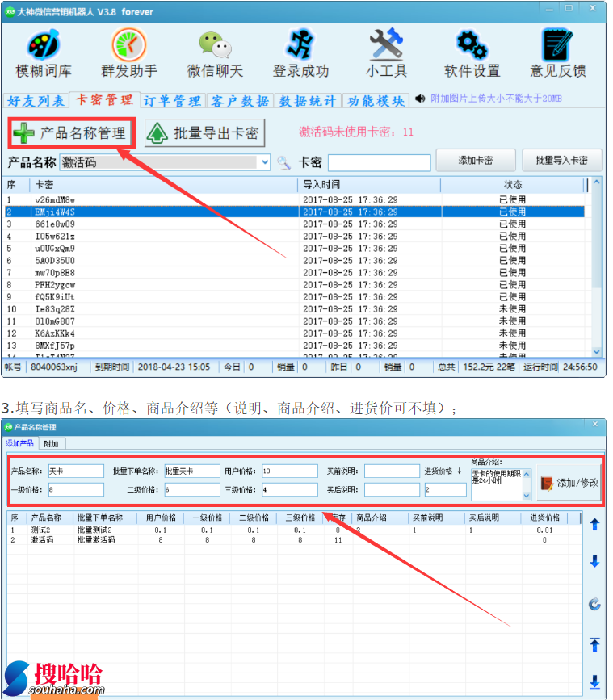Click scroll-down arrow of card list
613x700 pixels.
coord(597,352)
